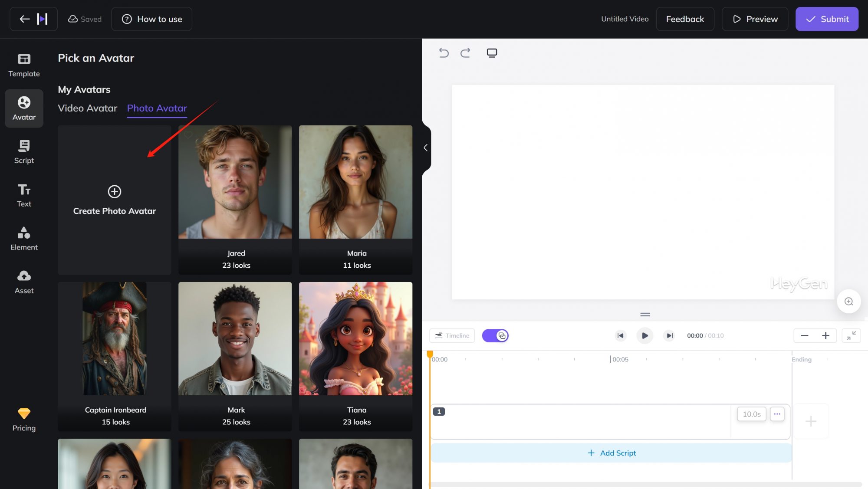The height and width of the screenshot is (489, 868).
Task: Open the Asset sidebar panel
Action: pos(24,282)
